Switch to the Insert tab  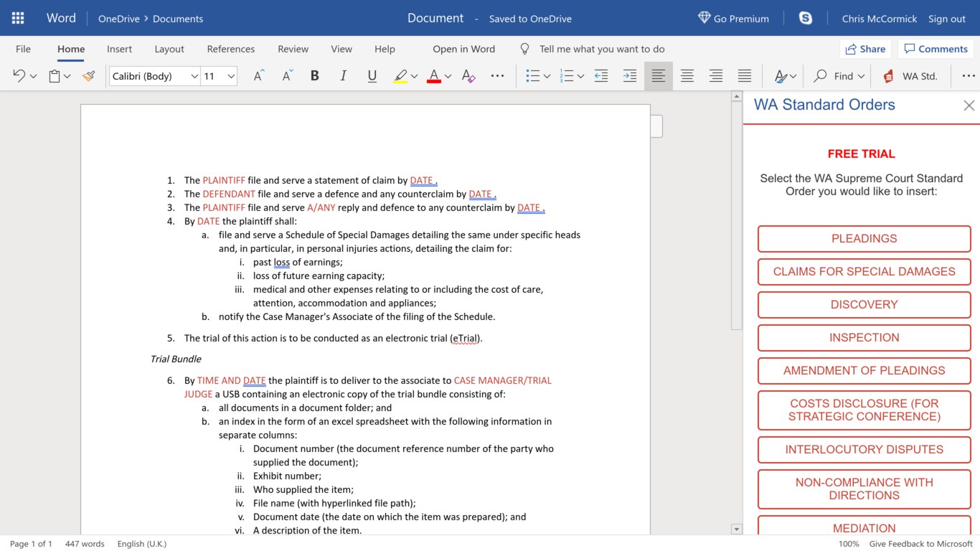tap(119, 49)
